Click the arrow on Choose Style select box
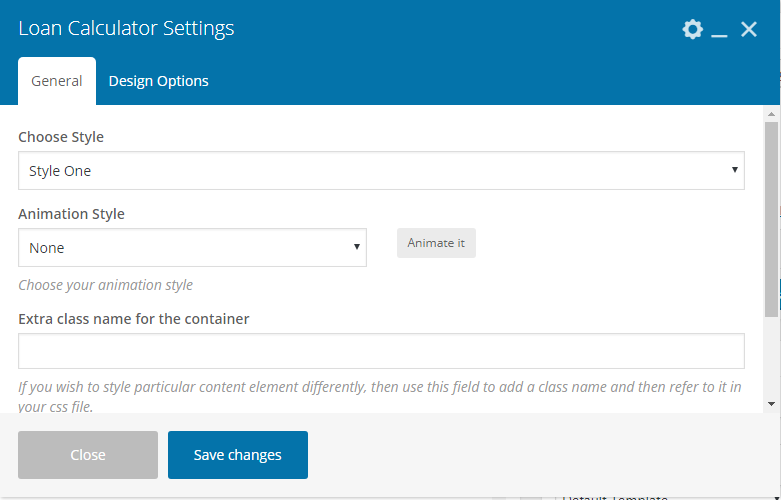 tap(735, 171)
